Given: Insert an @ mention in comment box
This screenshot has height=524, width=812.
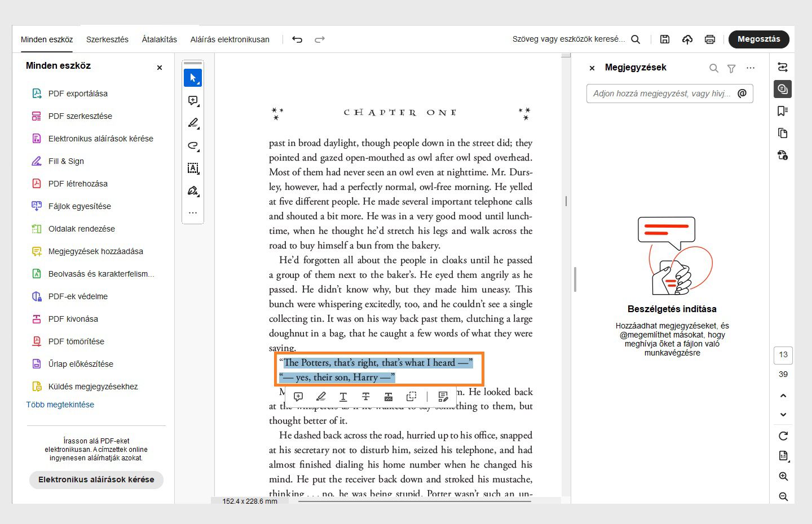Looking at the screenshot, I should pyautogui.click(x=742, y=93).
